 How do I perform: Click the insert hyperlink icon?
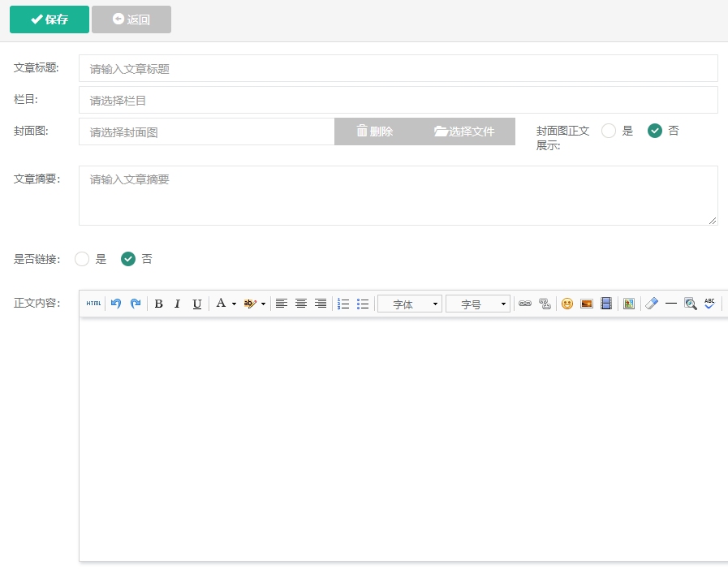524,304
